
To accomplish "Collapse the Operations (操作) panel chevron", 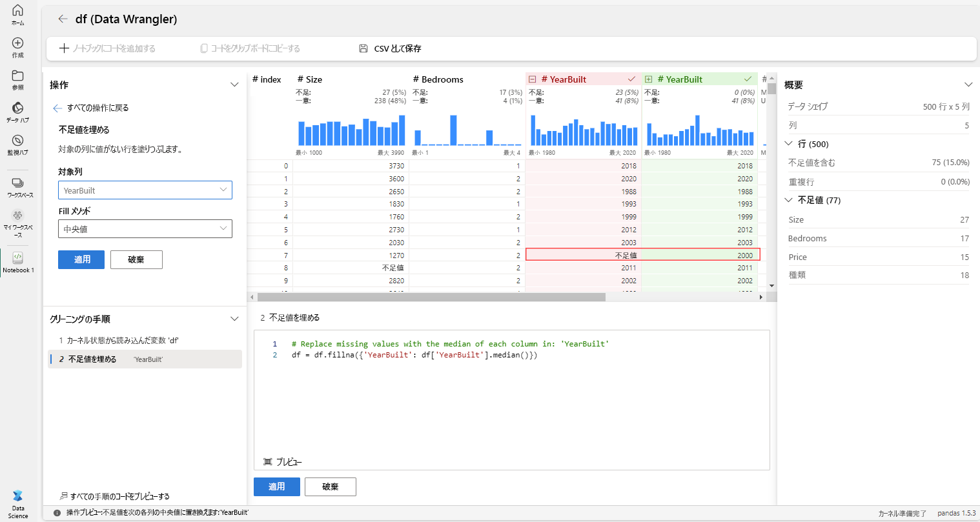I will [234, 85].
